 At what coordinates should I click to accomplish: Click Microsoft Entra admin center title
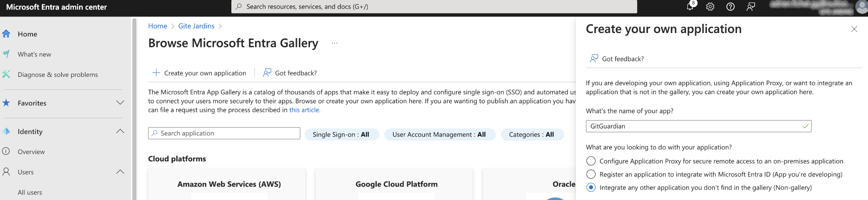(56, 7)
